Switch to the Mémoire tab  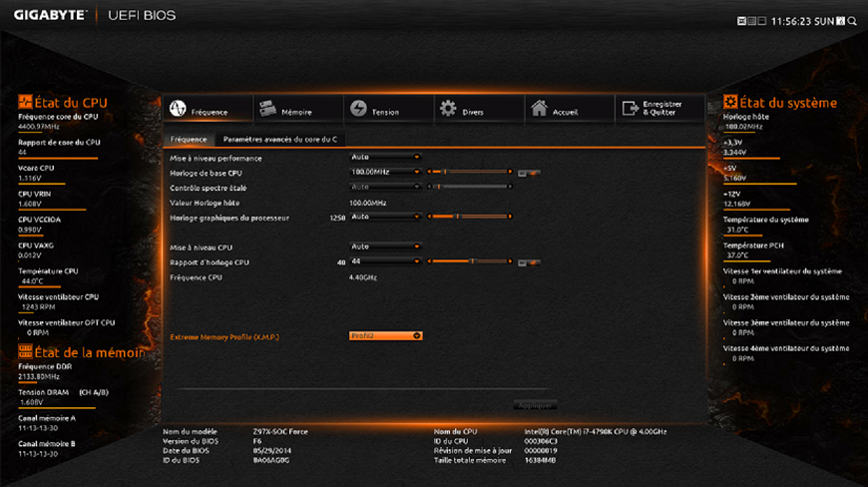pyautogui.click(x=298, y=109)
